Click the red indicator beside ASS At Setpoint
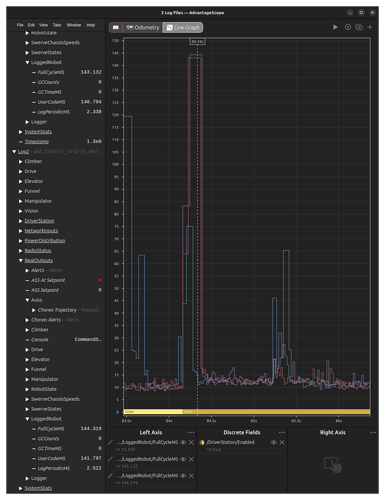This screenshot has height=500, width=385. pos(100,280)
